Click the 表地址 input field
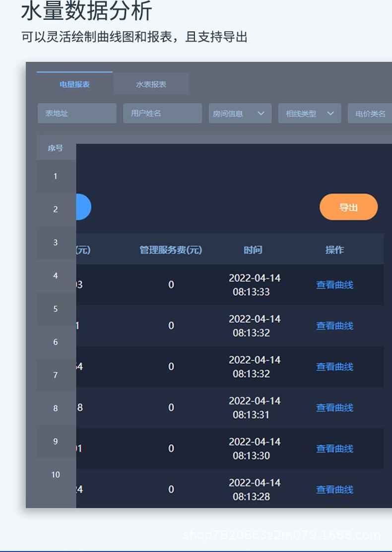 77,113
